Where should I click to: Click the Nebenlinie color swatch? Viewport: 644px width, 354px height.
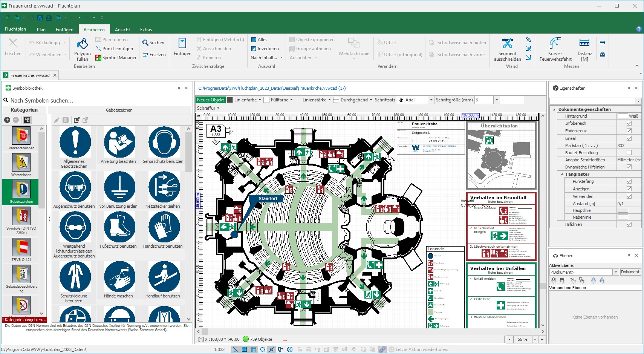click(623, 217)
